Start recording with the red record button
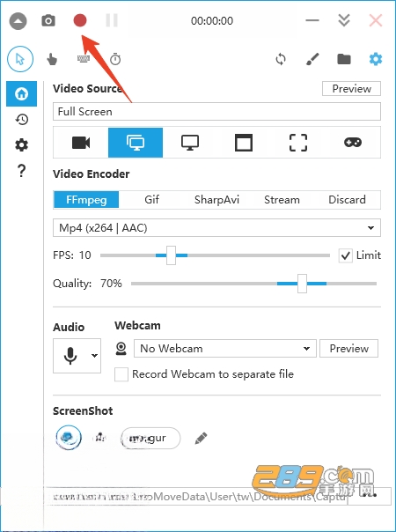Viewport: 396px width, 532px height. (80, 20)
